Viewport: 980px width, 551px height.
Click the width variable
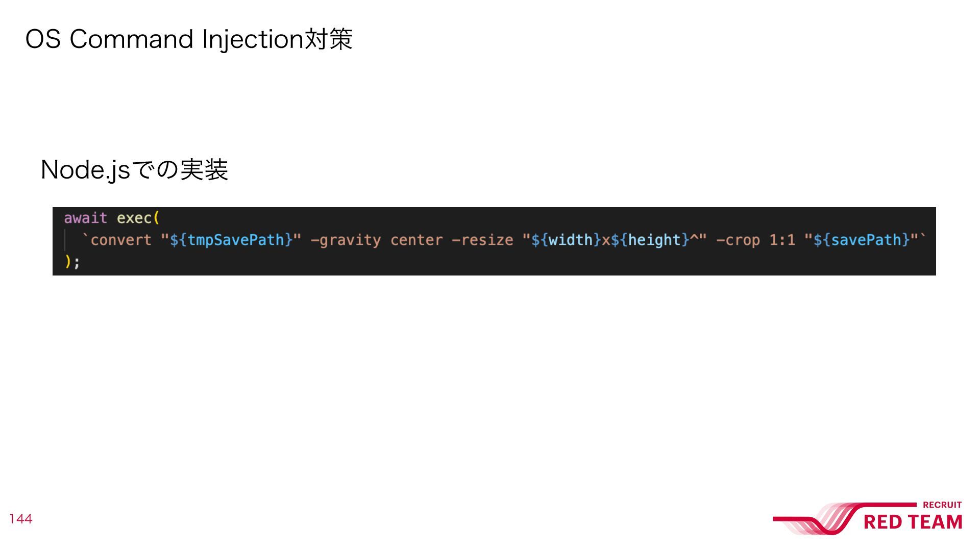[571, 240]
